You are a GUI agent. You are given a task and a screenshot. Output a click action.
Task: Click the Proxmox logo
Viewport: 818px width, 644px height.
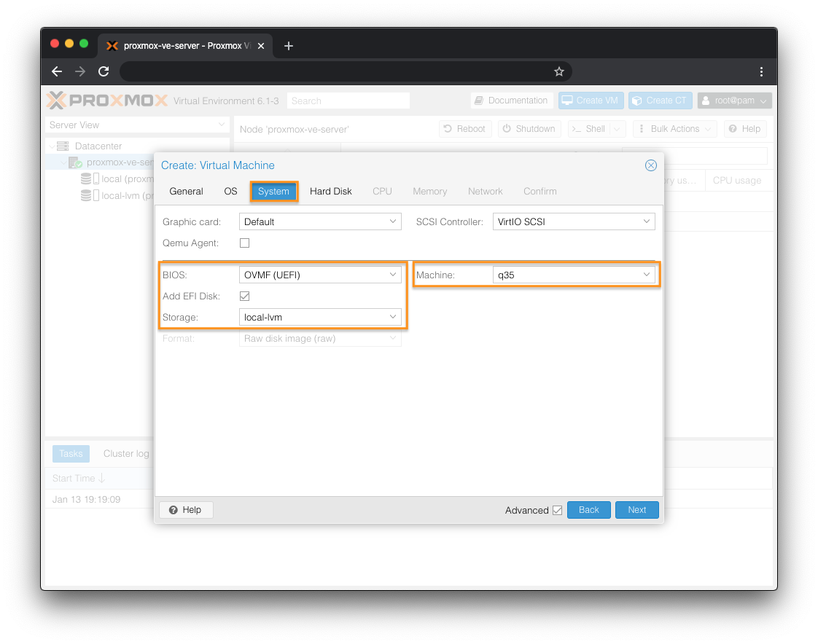pos(107,100)
